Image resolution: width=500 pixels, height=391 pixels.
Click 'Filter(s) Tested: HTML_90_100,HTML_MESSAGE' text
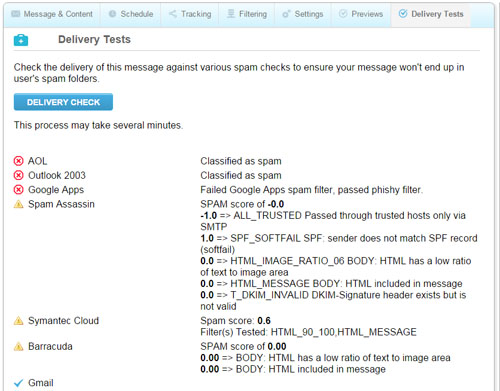point(308,332)
